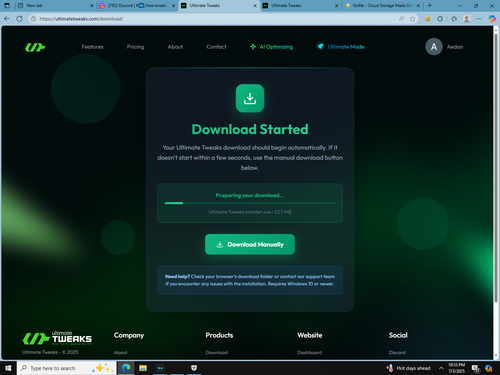Click the browser address bar URL

coord(81,19)
